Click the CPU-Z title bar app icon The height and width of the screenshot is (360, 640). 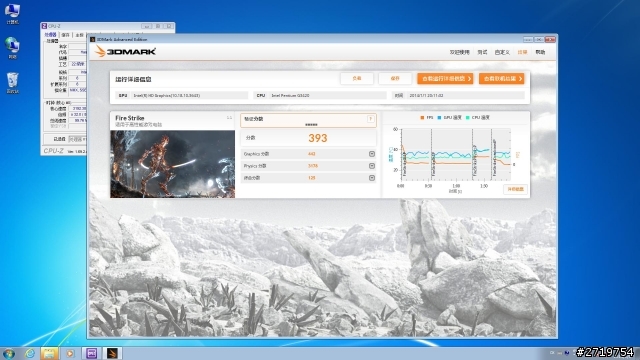click(44, 26)
